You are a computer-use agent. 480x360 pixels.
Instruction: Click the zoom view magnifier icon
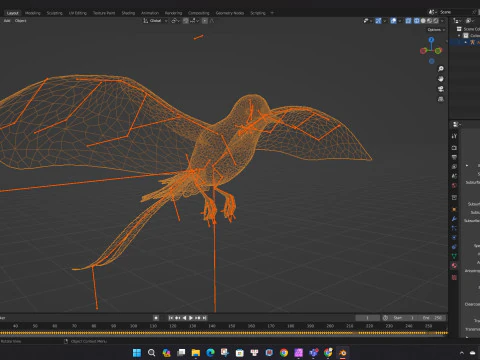(x=441, y=69)
